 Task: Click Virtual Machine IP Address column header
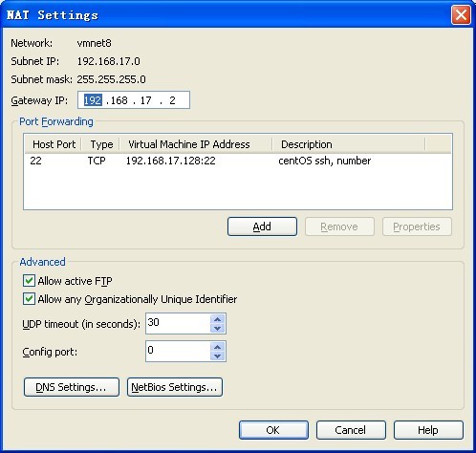click(196, 144)
